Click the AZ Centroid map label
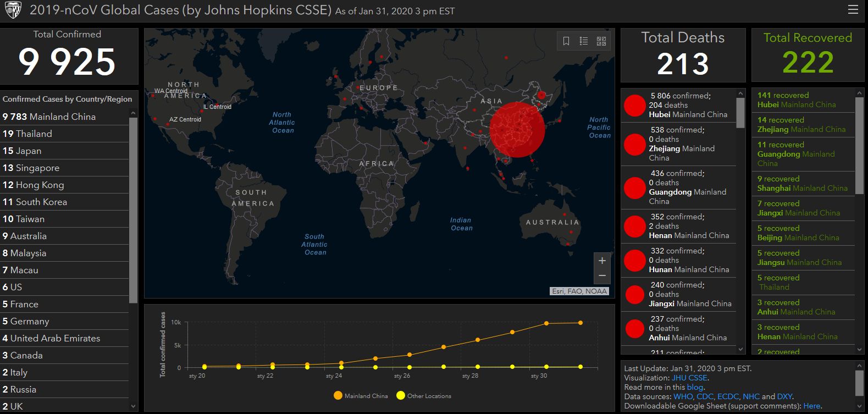 185,119
